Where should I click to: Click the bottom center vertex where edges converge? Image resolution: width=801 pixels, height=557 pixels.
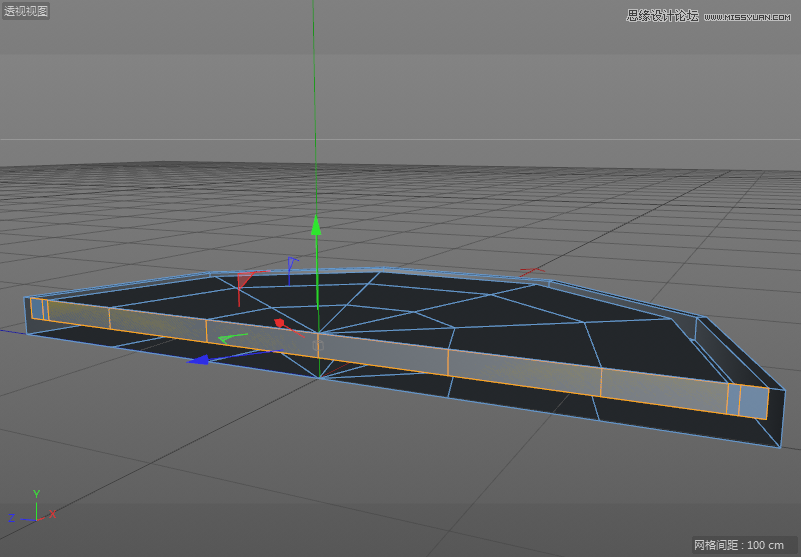point(318,378)
